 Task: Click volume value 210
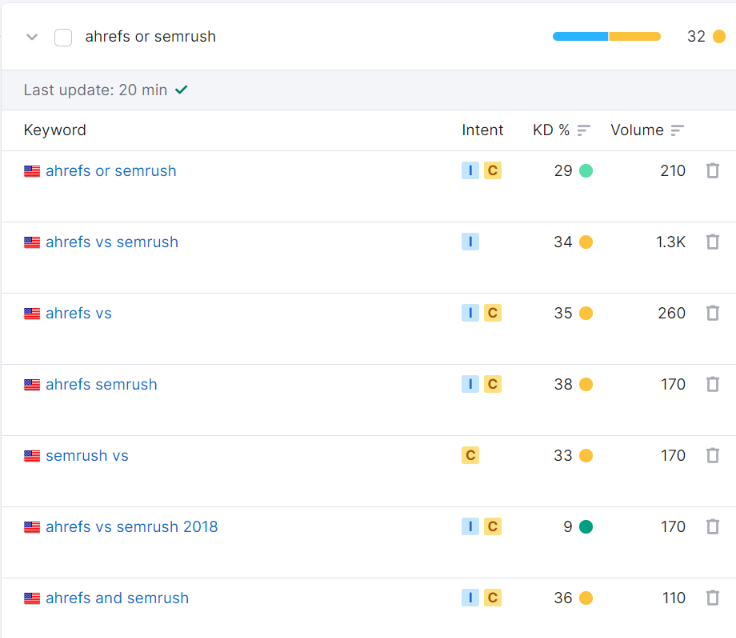(673, 170)
